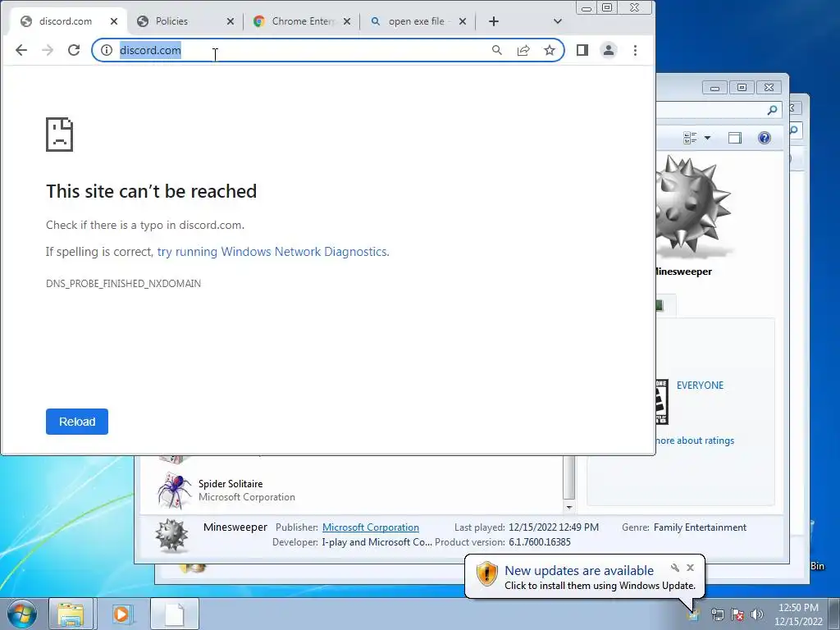Run Windows Network Diagnostics link
This screenshot has height=630, width=840.
pyautogui.click(x=273, y=252)
